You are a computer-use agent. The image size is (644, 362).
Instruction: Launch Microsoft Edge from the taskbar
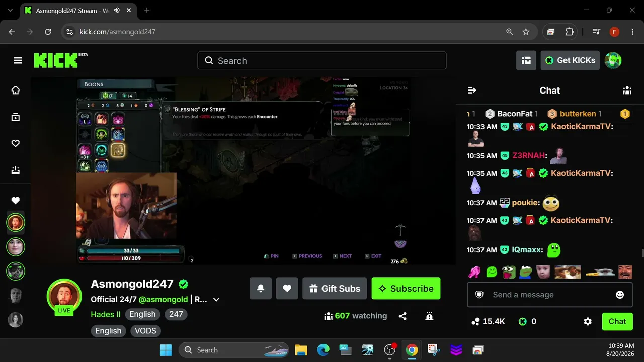(x=323, y=350)
